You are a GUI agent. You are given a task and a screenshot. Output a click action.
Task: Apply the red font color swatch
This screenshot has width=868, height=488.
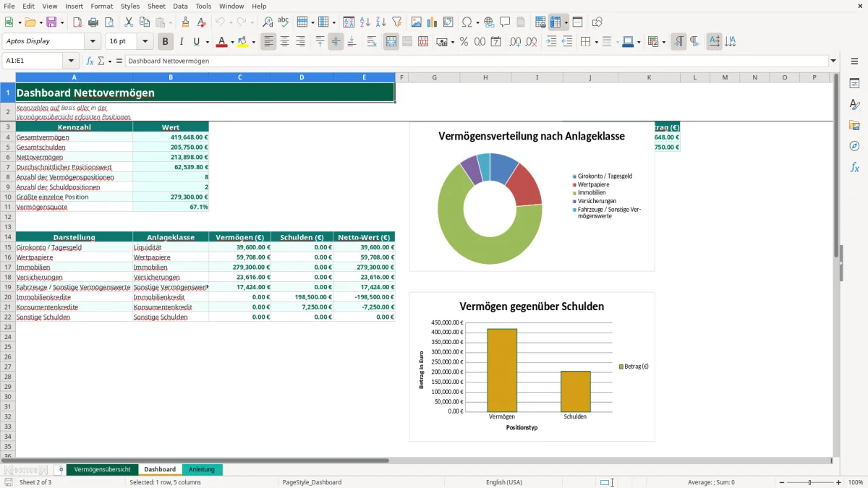(x=221, y=42)
